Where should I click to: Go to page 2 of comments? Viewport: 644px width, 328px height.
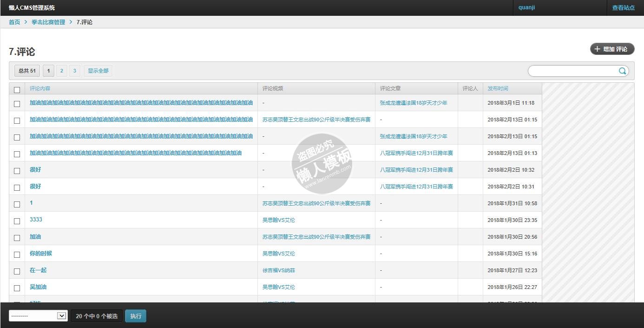[61, 71]
